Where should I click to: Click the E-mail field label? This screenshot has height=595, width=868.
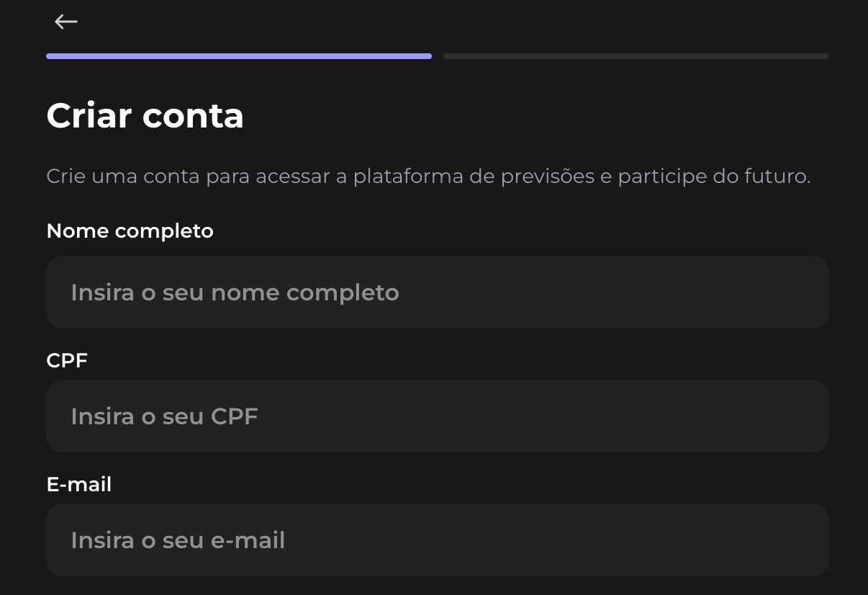(x=79, y=484)
